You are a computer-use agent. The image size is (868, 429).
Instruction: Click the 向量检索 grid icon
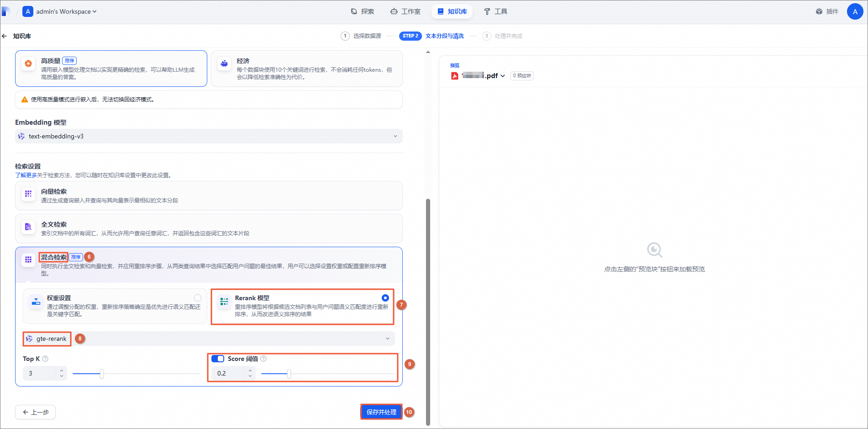pyautogui.click(x=28, y=194)
